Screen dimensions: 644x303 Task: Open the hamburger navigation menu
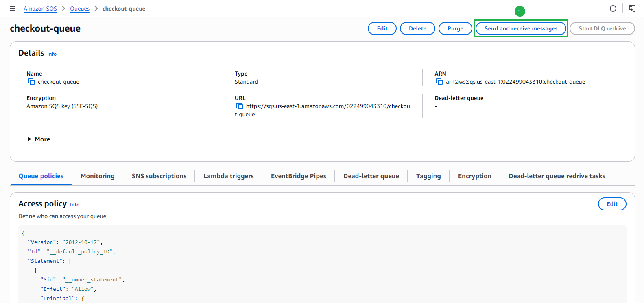(13, 9)
